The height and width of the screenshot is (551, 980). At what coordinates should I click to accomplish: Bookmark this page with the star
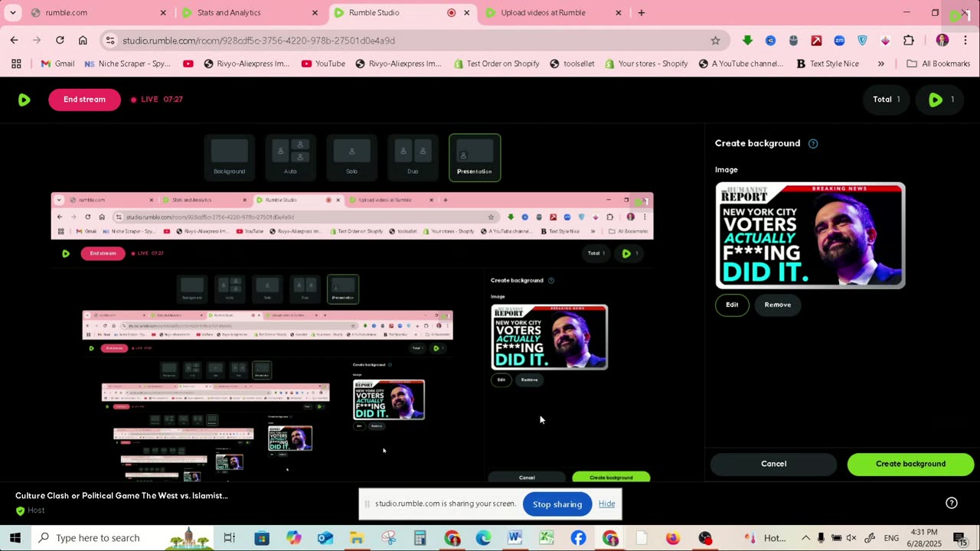pyautogui.click(x=715, y=41)
